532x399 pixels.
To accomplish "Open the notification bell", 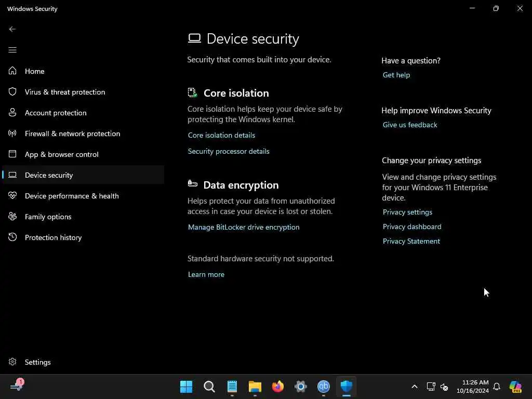I will pos(497,387).
